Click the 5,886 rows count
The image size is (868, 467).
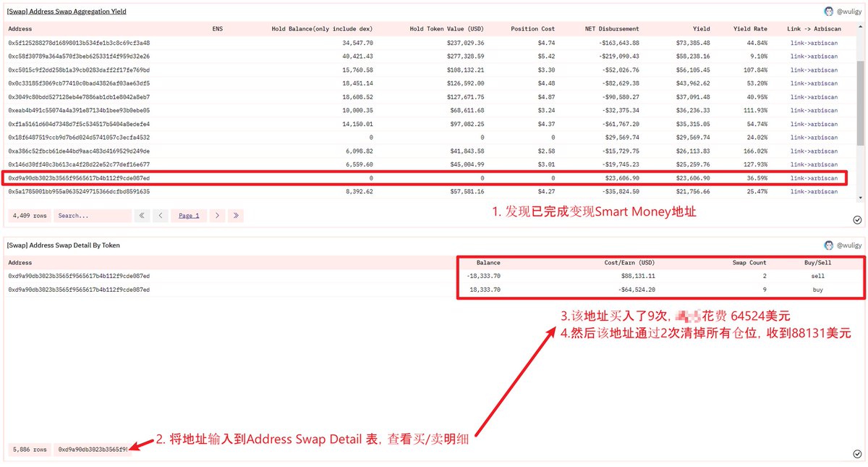pyautogui.click(x=30, y=450)
